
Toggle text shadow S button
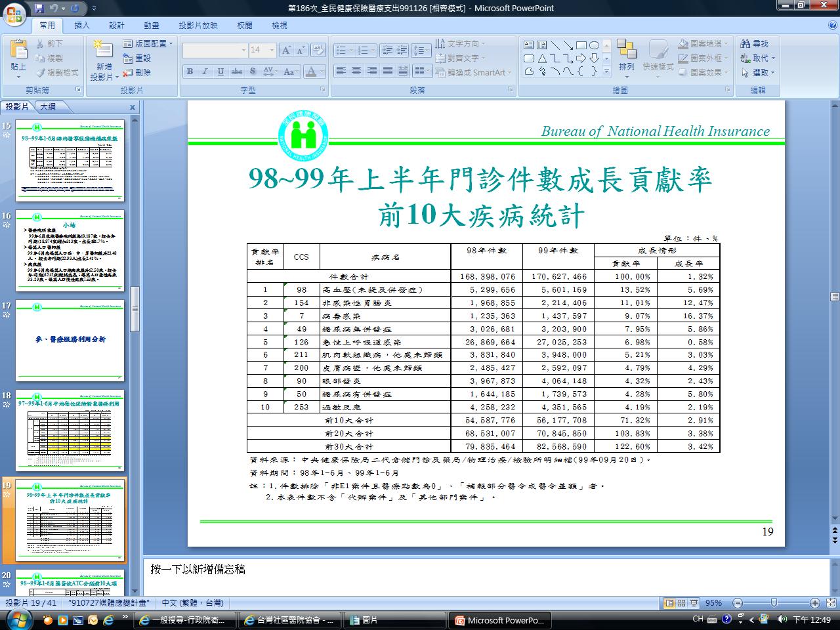[253, 72]
